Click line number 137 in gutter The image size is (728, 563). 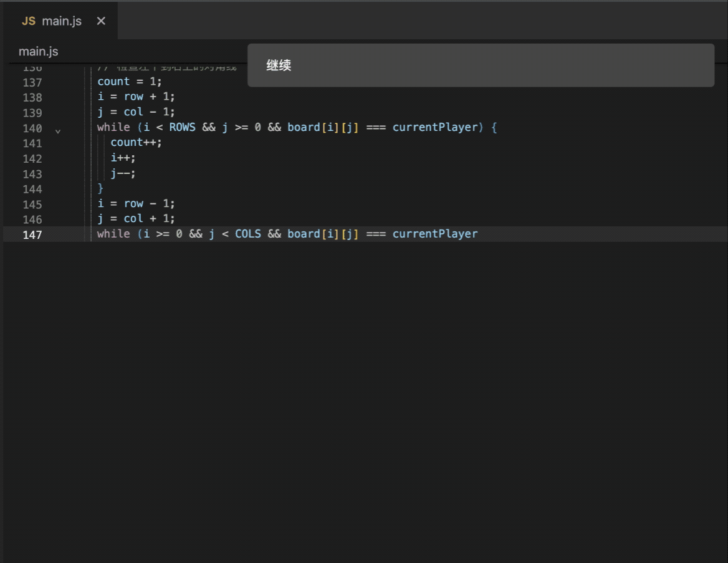tap(32, 82)
